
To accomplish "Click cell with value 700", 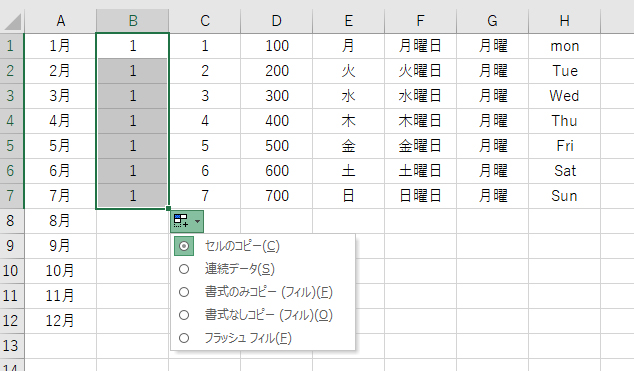I will coord(277,196).
